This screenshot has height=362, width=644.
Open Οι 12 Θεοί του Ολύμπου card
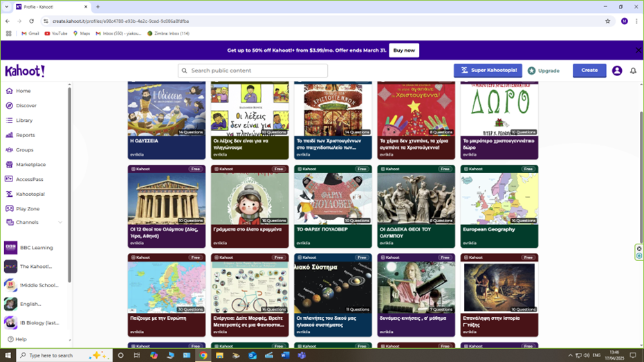pyautogui.click(x=166, y=206)
